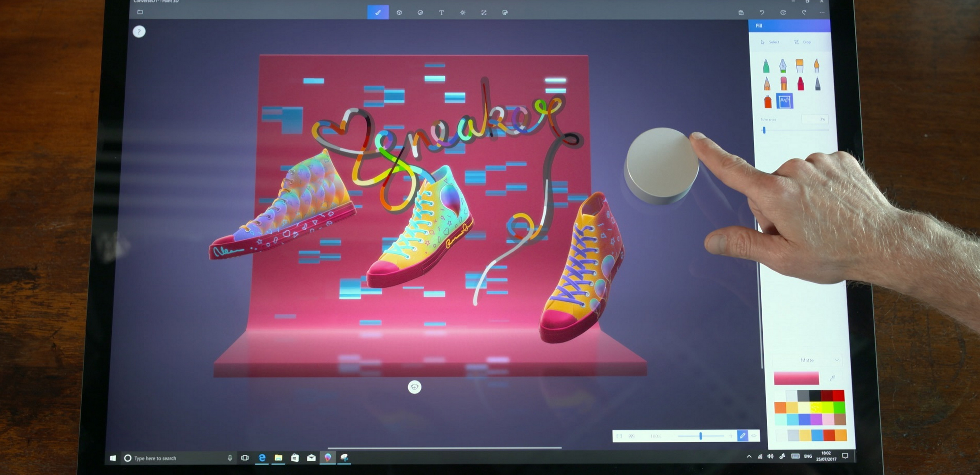The image size is (980, 475).
Task: Open the Action Center notifications
Action: pos(845,456)
